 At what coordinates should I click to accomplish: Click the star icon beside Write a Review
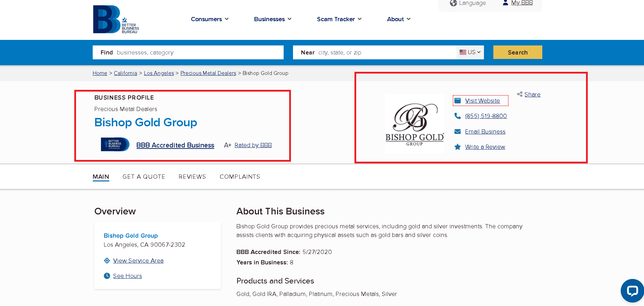458,147
